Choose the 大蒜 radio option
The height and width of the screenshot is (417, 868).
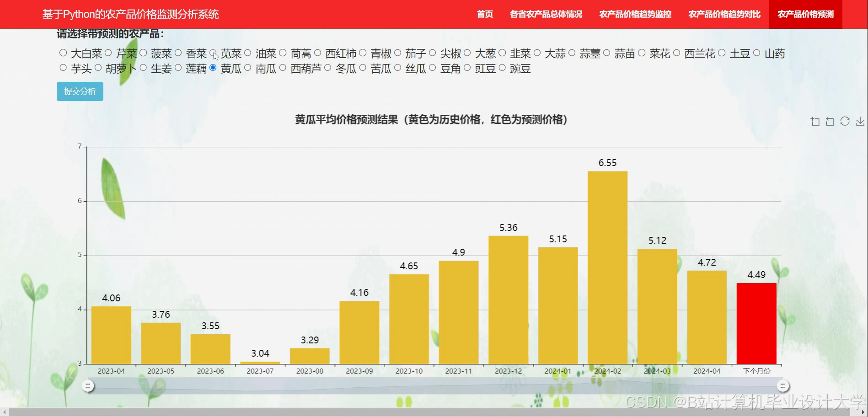537,53
